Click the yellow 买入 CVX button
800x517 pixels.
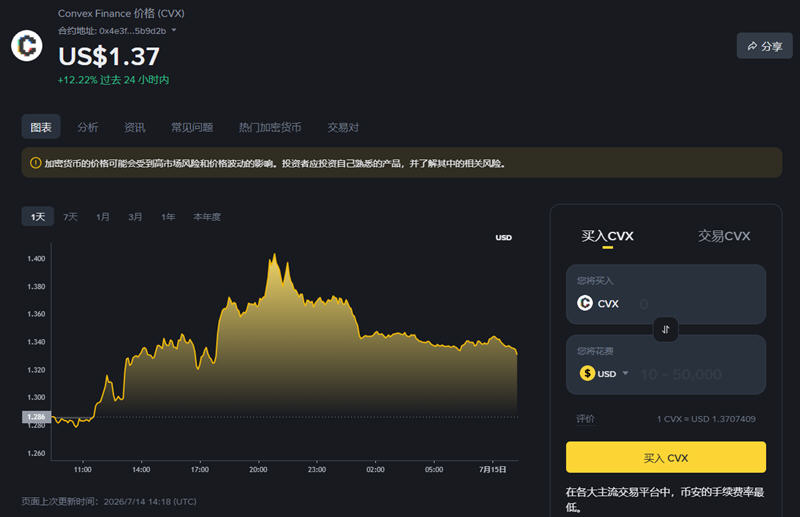[x=666, y=457]
